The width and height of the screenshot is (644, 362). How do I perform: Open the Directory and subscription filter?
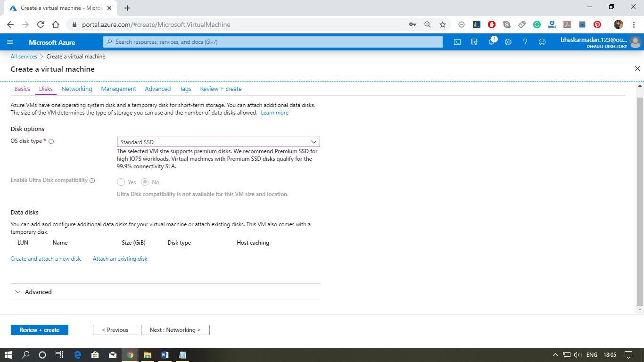coord(474,42)
